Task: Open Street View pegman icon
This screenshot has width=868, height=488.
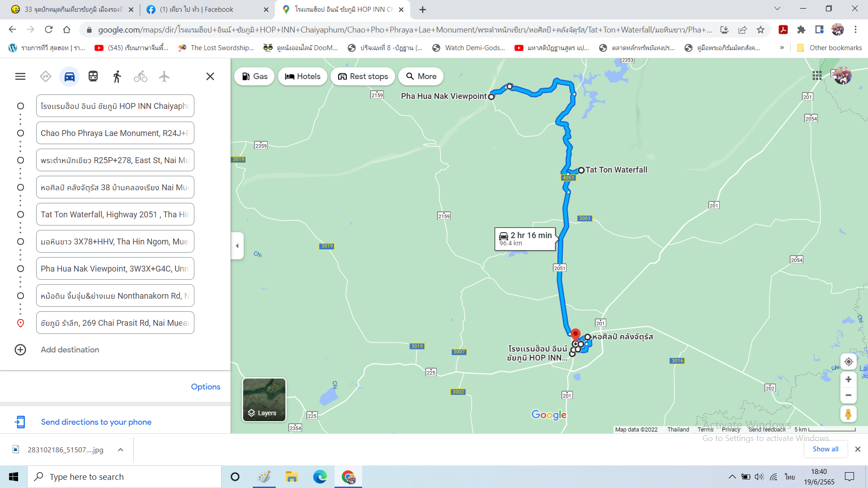Action: click(848, 413)
